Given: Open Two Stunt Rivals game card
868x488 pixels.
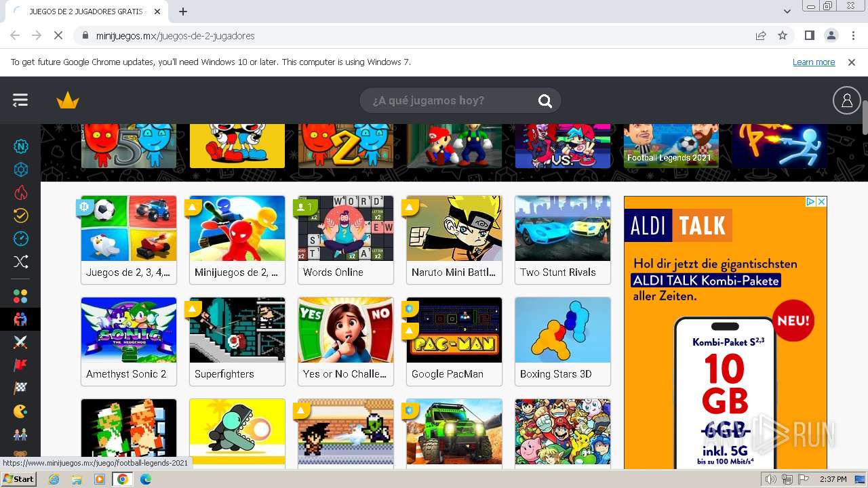Looking at the screenshot, I should (563, 240).
